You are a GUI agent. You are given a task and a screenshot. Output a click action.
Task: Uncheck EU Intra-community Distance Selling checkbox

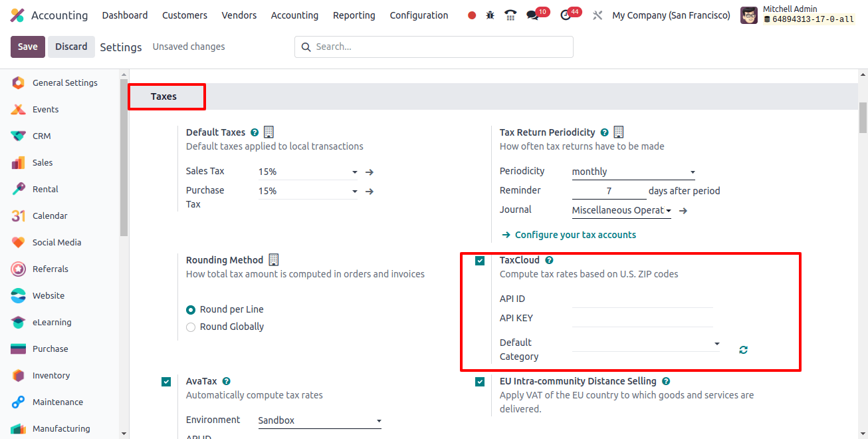[480, 382]
